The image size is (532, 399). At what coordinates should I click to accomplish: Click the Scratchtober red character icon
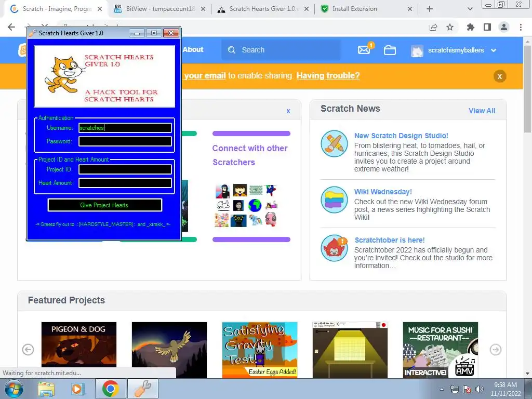tap(334, 248)
